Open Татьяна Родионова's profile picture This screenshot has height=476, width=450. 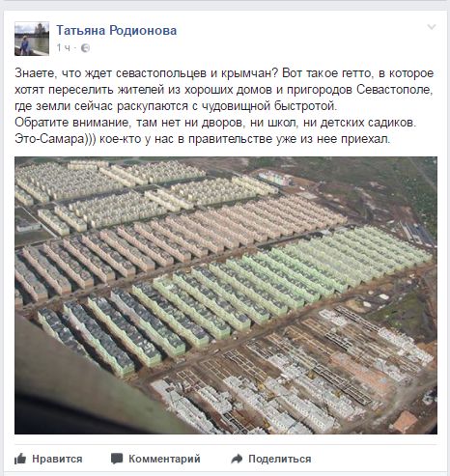tap(32, 39)
